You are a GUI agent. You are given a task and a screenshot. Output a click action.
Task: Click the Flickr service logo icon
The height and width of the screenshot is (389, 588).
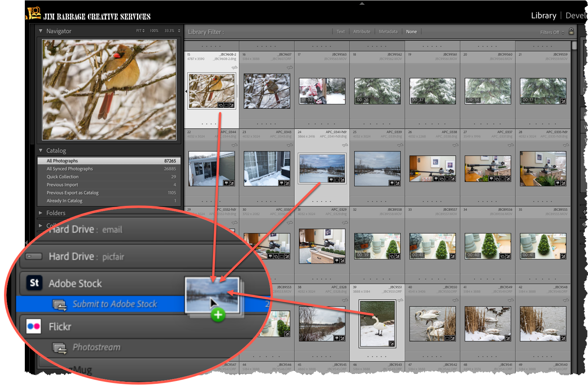34,326
